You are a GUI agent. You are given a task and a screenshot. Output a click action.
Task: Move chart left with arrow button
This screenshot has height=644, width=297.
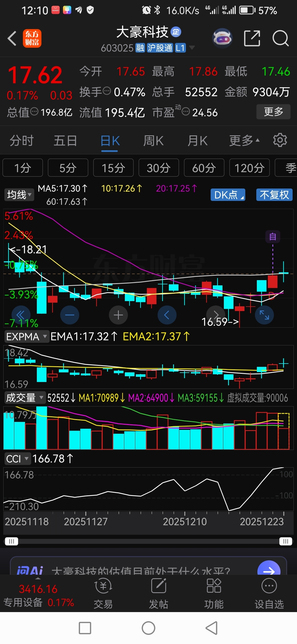point(167,315)
